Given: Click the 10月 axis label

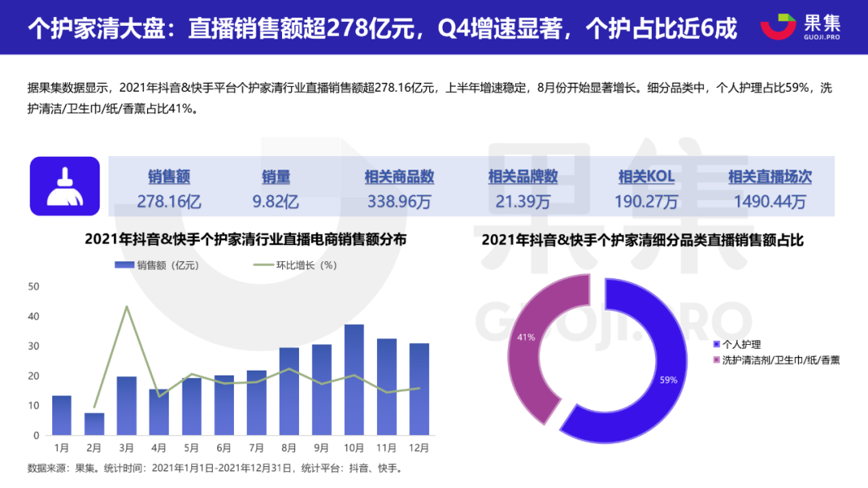Looking at the screenshot, I should pyautogui.click(x=354, y=448).
